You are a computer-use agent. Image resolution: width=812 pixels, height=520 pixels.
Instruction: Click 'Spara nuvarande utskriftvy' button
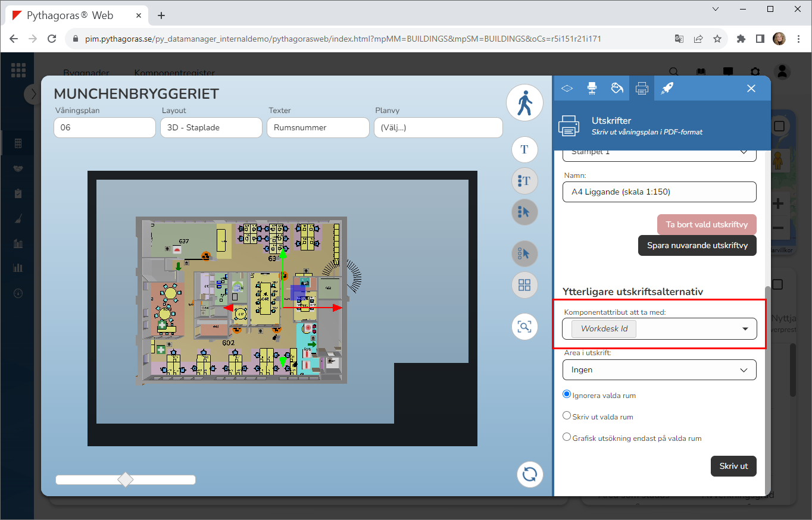pyautogui.click(x=697, y=245)
